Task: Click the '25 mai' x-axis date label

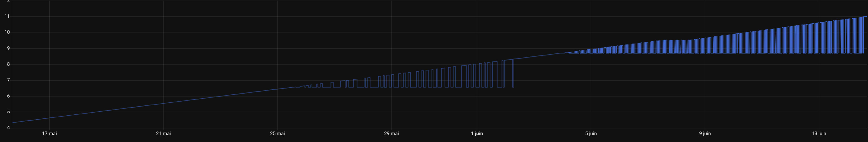Action: tap(277, 134)
